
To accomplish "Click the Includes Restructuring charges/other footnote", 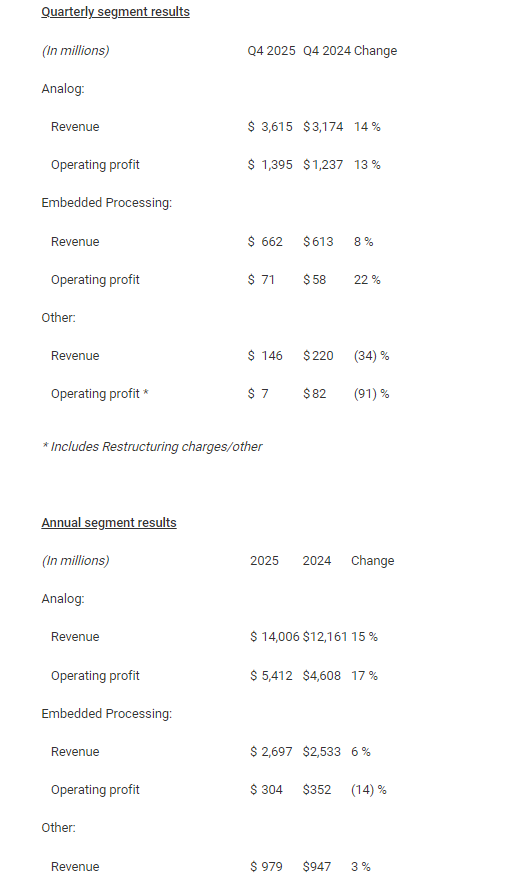I will (152, 447).
